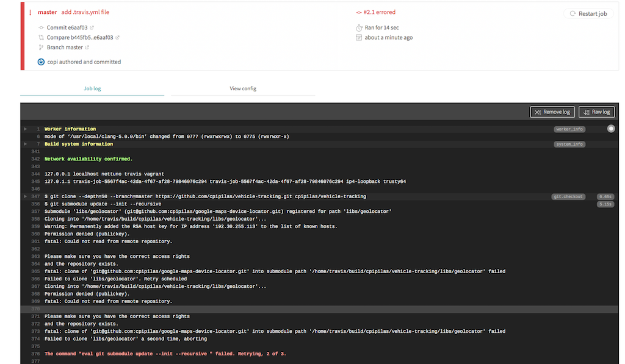The image size is (625, 364).
Task: Click the Remove log button
Action: (552, 112)
